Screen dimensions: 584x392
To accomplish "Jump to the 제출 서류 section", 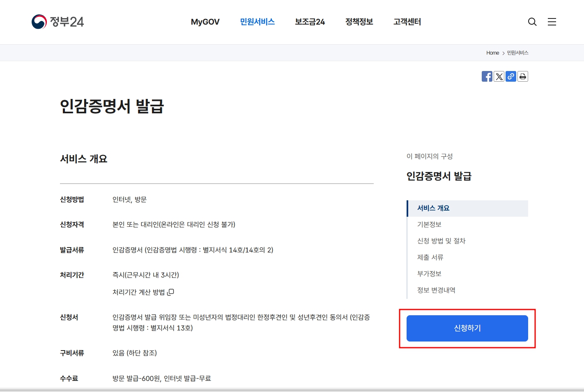I will coord(430,257).
